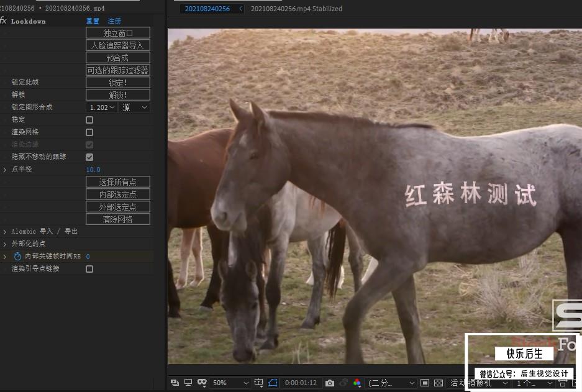Toggle the transparency grid icon

pos(439,383)
